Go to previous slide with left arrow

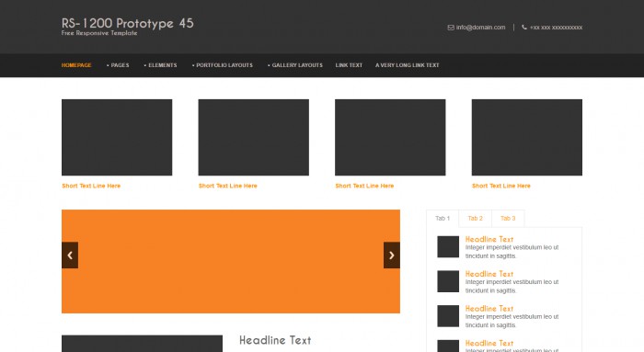pos(70,255)
